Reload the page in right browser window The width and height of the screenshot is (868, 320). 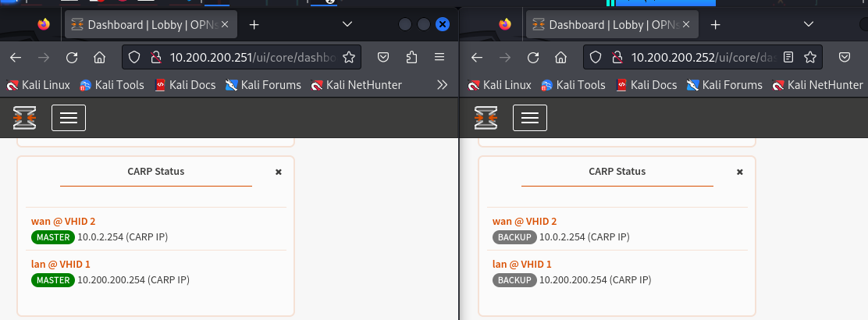click(x=533, y=57)
